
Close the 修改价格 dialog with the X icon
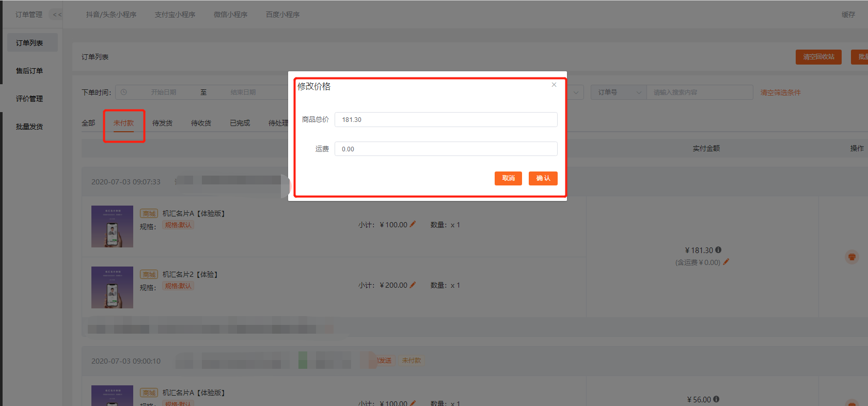(554, 85)
